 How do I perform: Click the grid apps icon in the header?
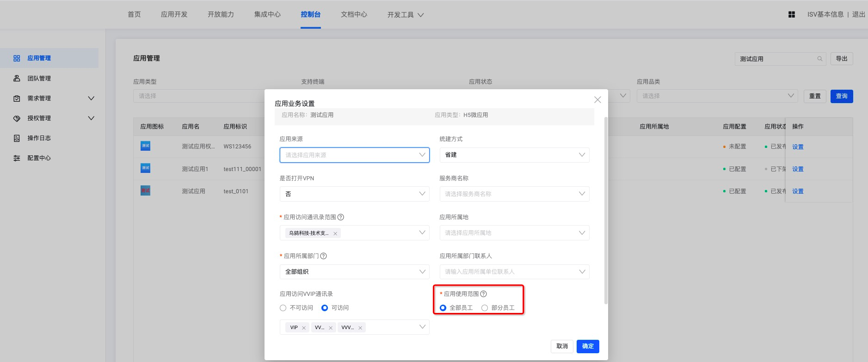click(792, 15)
